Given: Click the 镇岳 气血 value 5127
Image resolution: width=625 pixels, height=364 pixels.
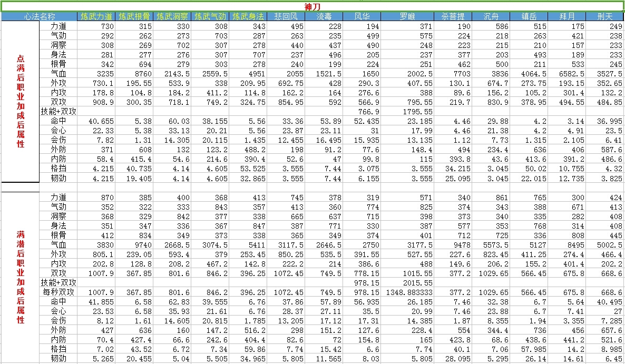Looking at the screenshot, I should tap(529, 244).
